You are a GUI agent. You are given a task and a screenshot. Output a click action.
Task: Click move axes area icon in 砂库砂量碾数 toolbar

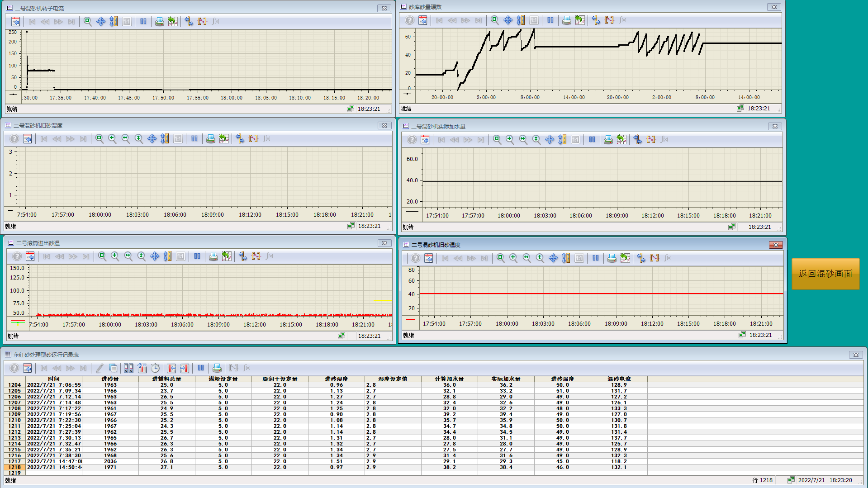(521, 20)
